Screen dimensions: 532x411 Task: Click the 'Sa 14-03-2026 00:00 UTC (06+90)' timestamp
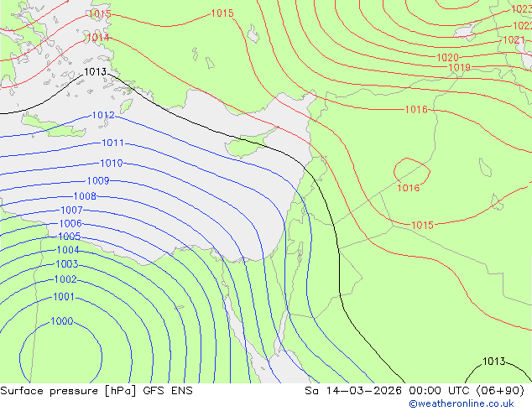pyautogui.click(x=415, y=391)
